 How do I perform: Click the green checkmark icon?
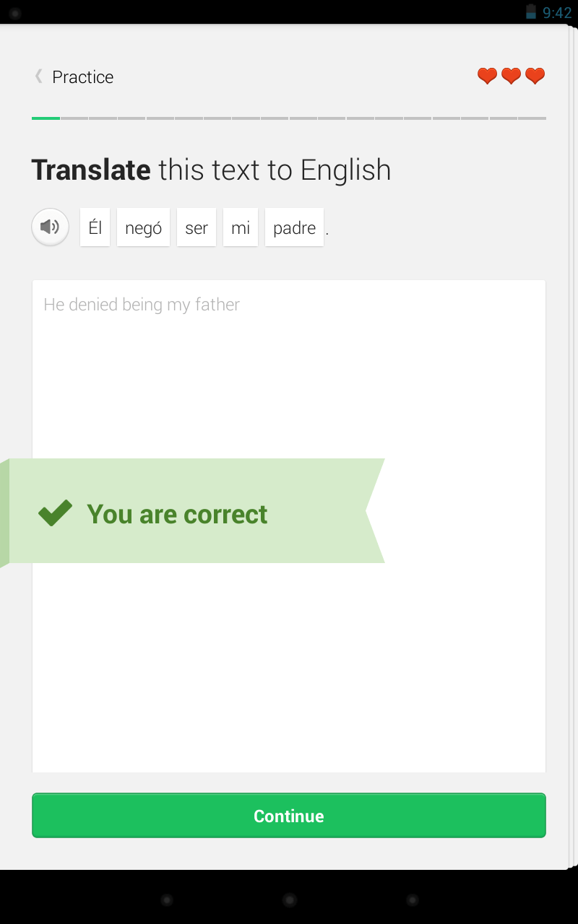coord(54,513)
